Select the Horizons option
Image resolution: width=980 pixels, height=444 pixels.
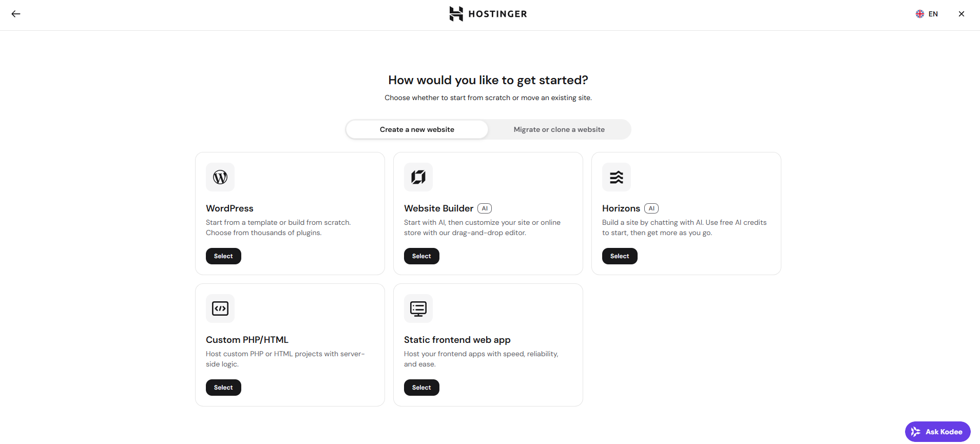(x=620, y=256)
